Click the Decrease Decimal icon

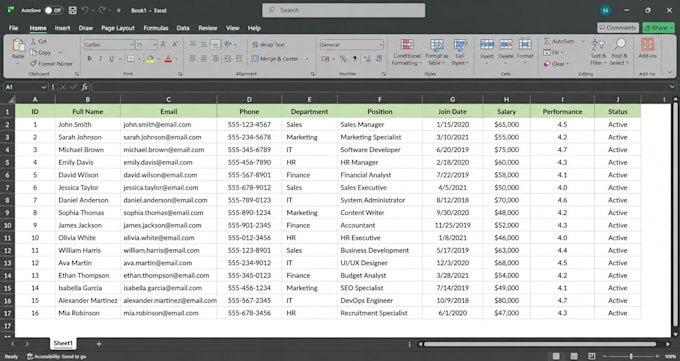point(379,59)
